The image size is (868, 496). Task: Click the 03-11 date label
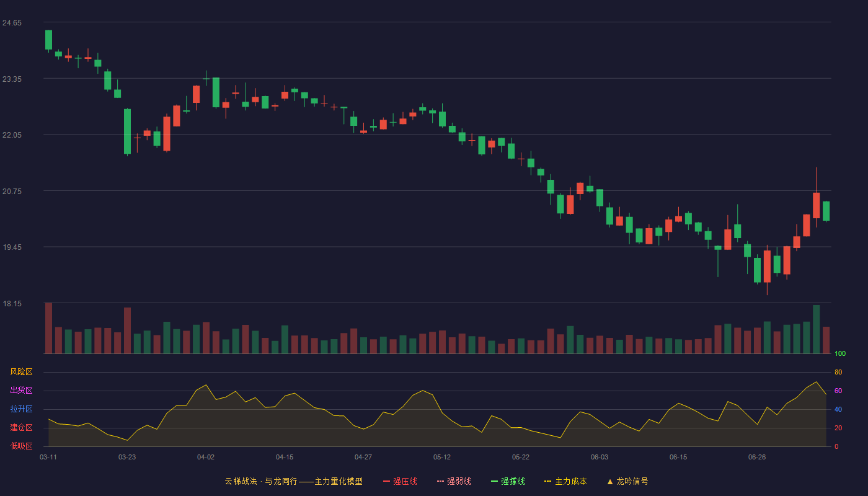tap(48, 457)
